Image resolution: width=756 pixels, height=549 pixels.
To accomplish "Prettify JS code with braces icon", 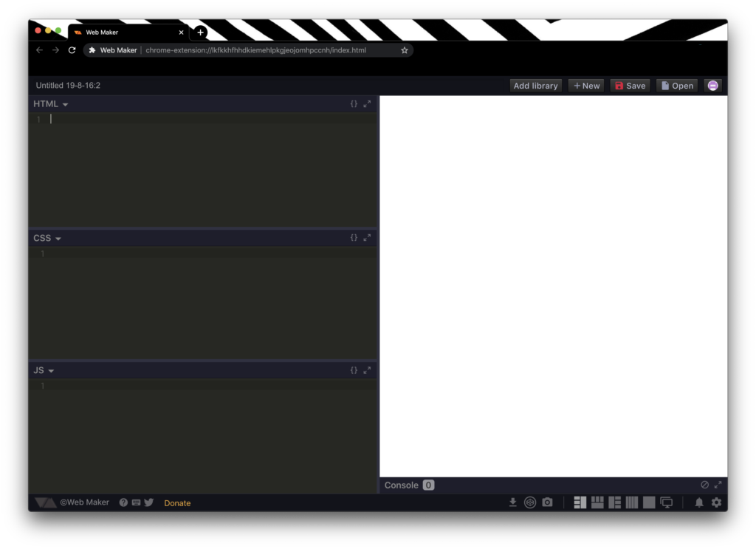I will pyautogui.click(x=354, y=370).
